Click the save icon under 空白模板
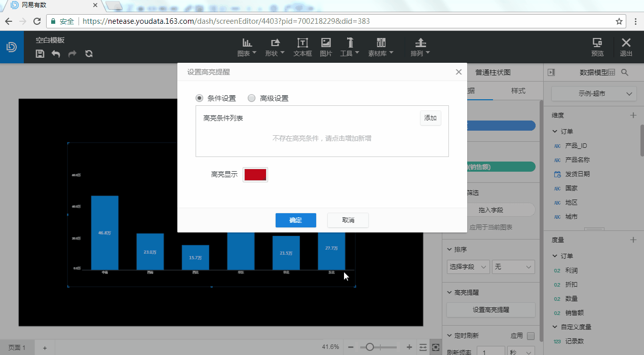The width and height of the screenshot is (644, 355). pyautogui.click(x=40, y=54)
